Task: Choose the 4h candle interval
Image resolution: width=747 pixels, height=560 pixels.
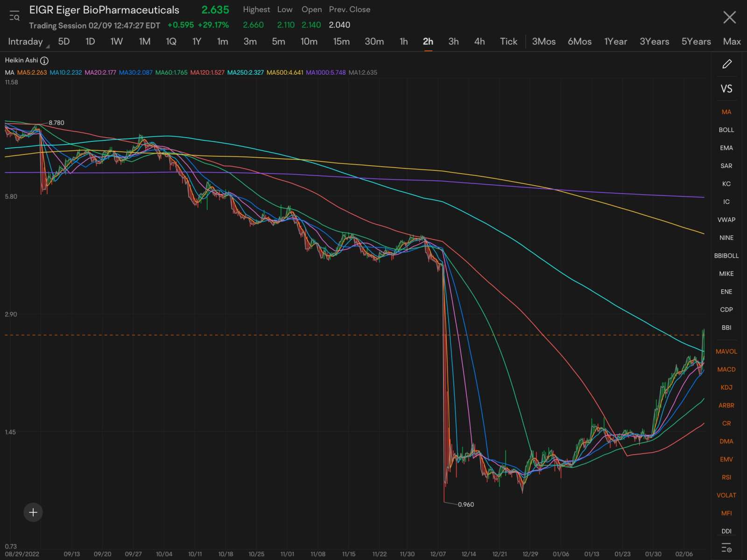Action: click(x=479, y=42)
